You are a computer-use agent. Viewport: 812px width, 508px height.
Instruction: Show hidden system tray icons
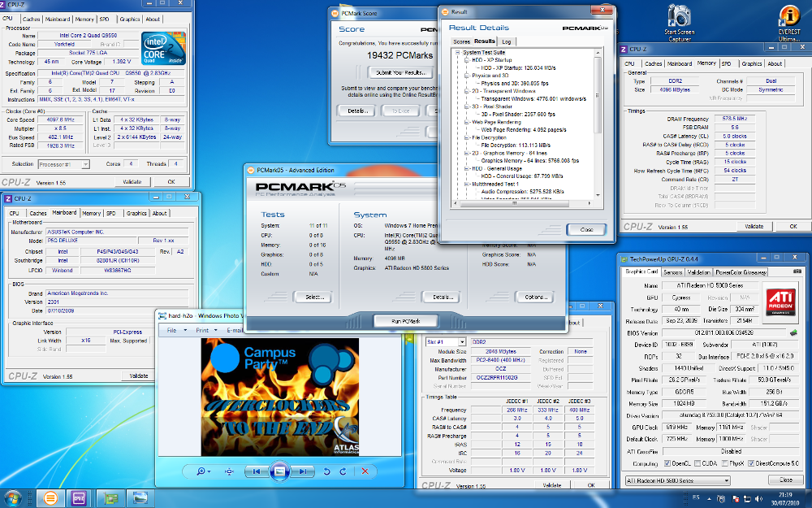point(709,499)
